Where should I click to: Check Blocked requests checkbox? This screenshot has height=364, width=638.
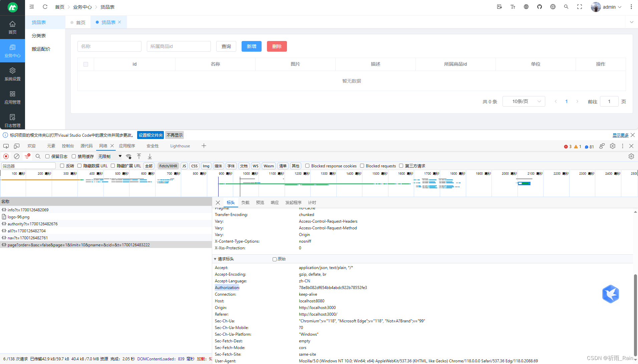(362, 166)
